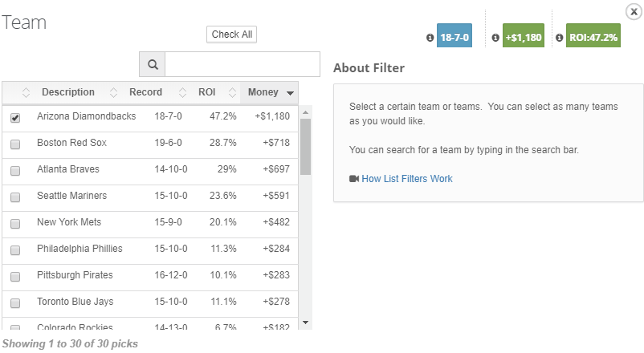Check the New York Mets checkbox
The width and height of the screenshot is (644, 353).
(15, 223)
